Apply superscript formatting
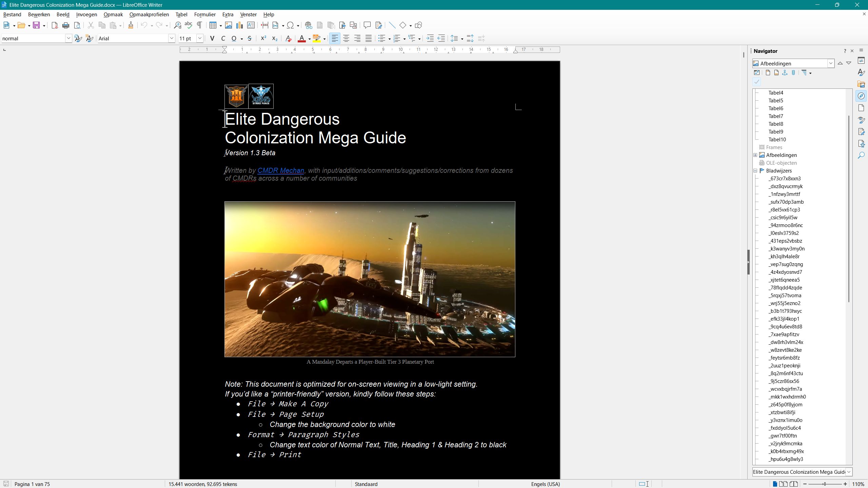 point(263,38)
